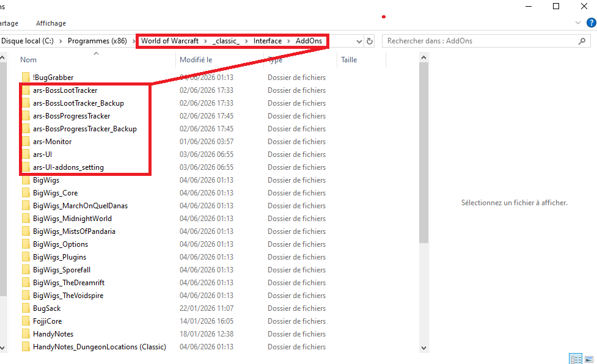
Task: Click the ars-BossLootTracker folder icon
Action: pyautogui.click(x=26, y=90)
